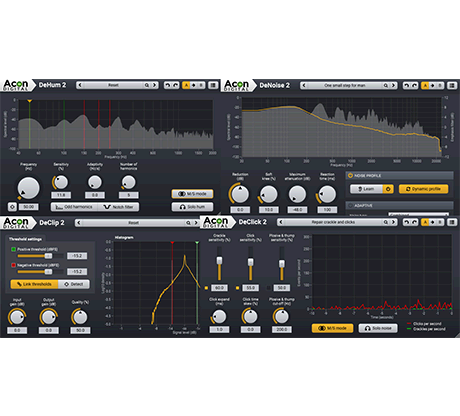Screen dimensions: 460x416
Task: Go to next preset in DeClick 2
Action: pos(394,222)
